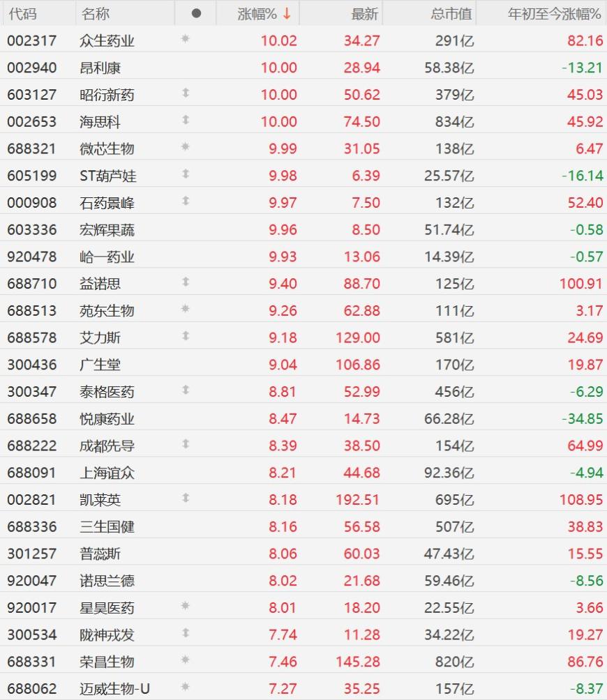
Task: Sort by the 代码 column header
Action: 22,14
